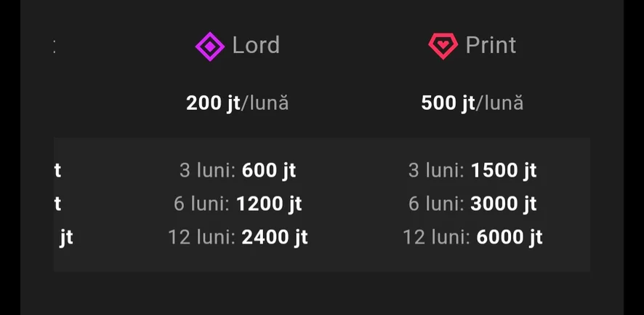This screenshot has width=644, height=315.
Task: Click the bold 500 jt monthly amount
Action: click(x=448, y=103)
